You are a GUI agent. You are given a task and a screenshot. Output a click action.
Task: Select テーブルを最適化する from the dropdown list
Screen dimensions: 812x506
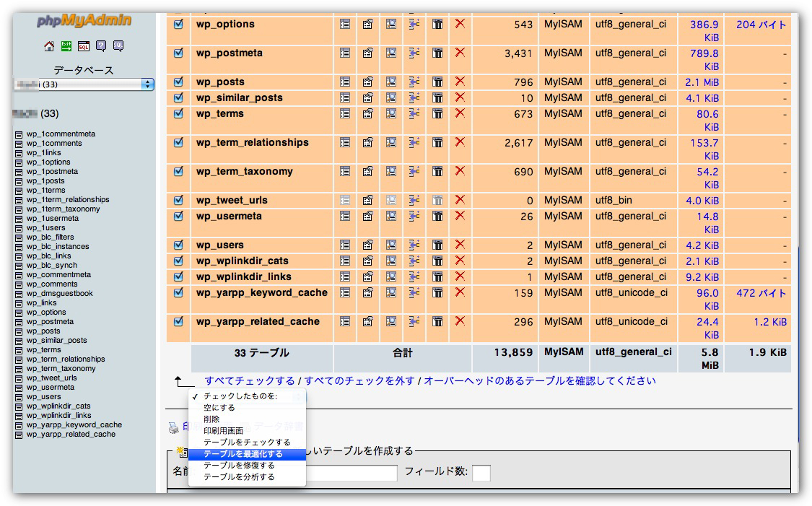243,454
